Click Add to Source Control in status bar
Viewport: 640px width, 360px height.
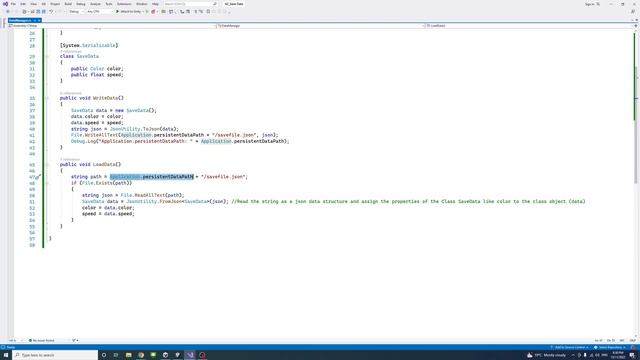tap(569, 347)
